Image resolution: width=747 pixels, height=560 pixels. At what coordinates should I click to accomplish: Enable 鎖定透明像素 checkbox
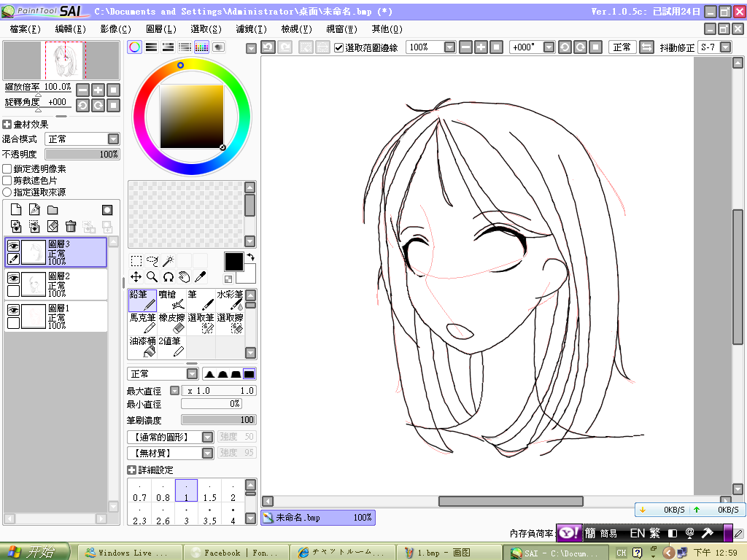[7, 169]
